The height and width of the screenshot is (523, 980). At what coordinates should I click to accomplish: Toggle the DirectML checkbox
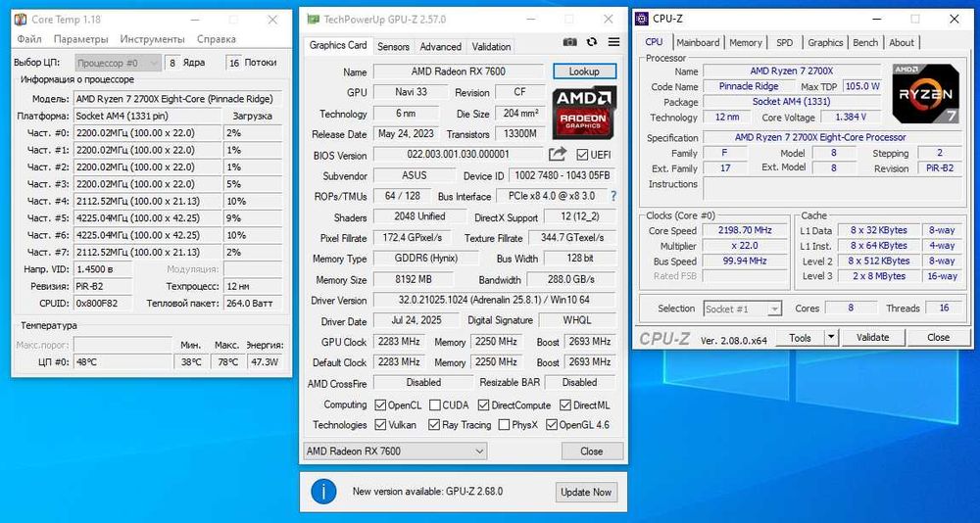point(565,404)
